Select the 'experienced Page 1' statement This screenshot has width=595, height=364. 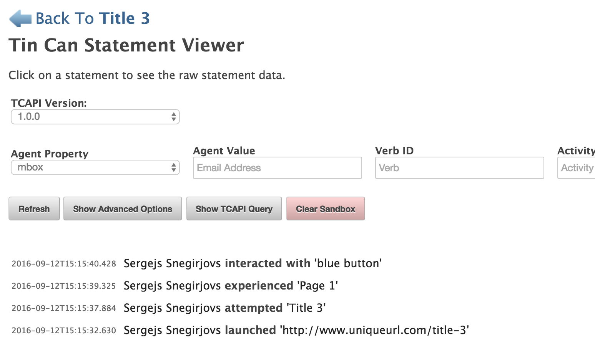pyautogui.click(x=231, y=286)
